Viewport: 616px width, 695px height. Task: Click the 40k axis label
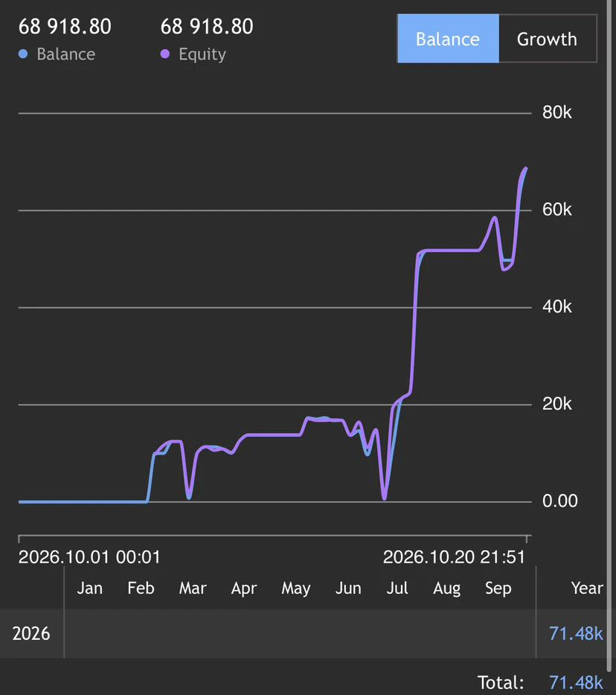tap(557, 307)
